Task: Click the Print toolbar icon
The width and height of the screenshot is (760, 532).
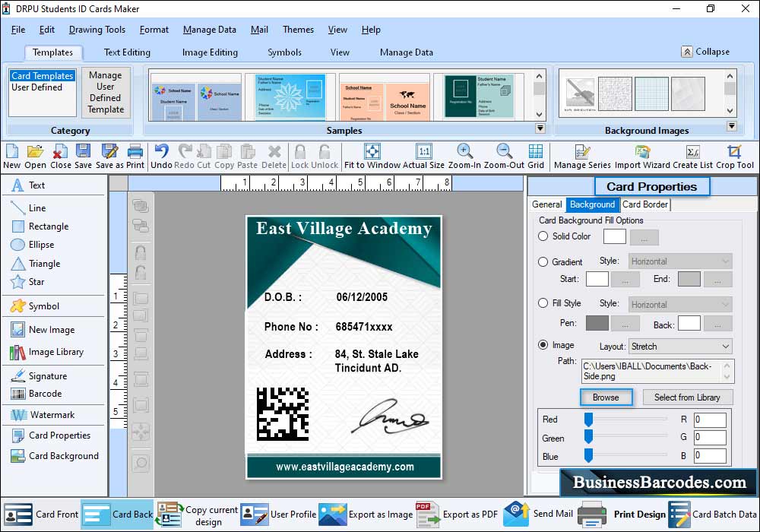Action: click(135, 156)
